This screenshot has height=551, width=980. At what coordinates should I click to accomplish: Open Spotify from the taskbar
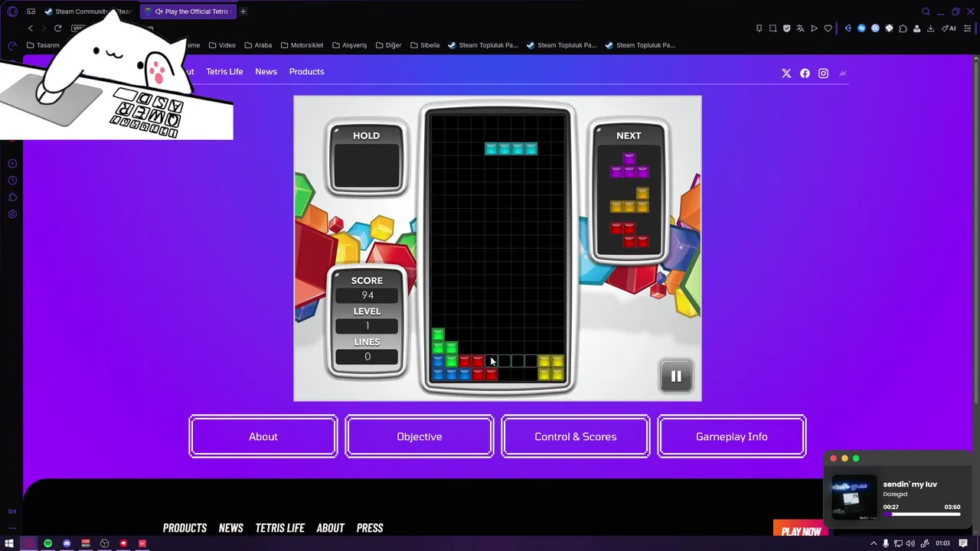click(x=47, y=543)
